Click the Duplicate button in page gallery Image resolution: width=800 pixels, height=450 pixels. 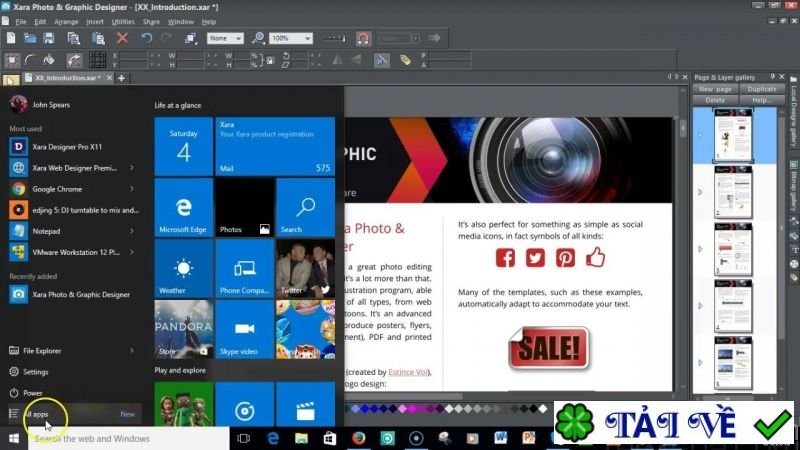pyautogui.click(x=762, y=89)
